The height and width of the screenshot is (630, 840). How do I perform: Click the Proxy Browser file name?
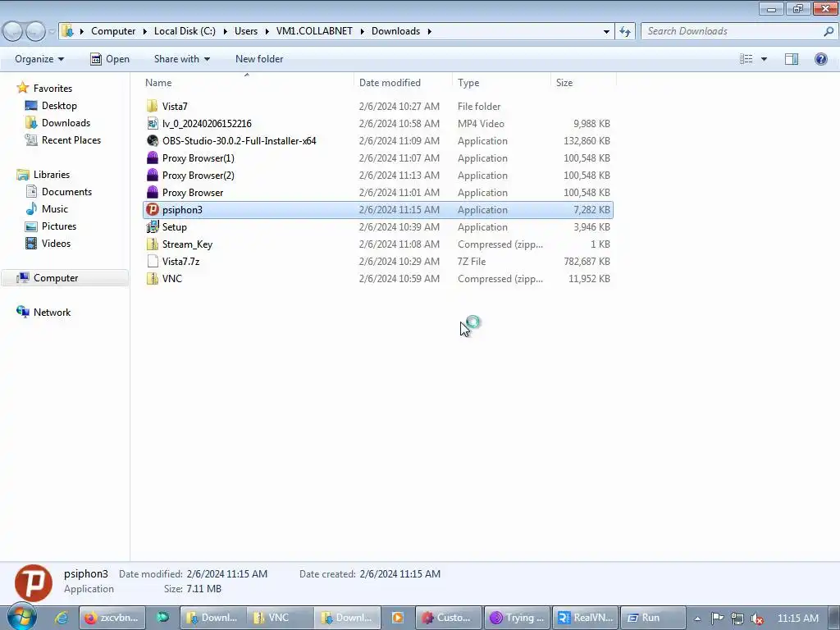(193, 192)
